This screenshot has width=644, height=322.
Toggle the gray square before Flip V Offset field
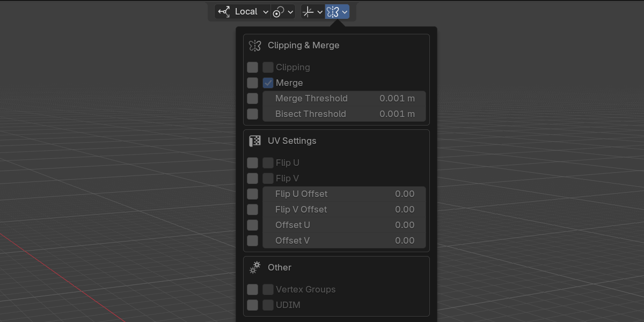point(253,210)
